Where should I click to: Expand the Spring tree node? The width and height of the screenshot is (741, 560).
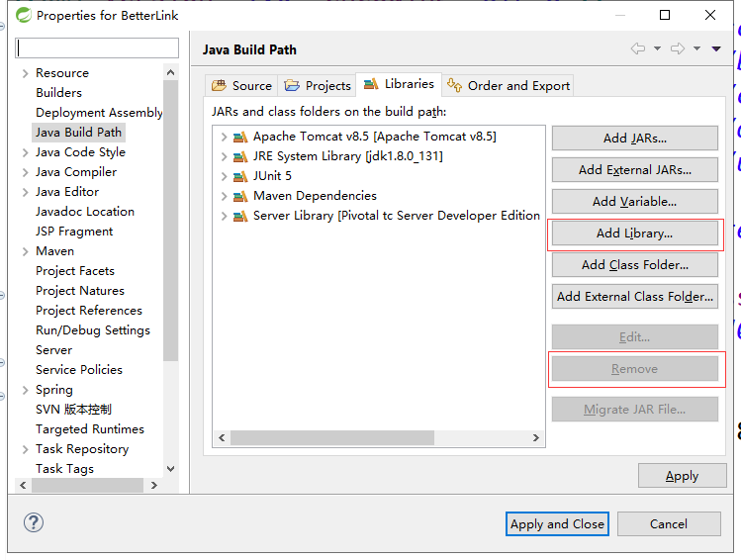tap(25, 391)
